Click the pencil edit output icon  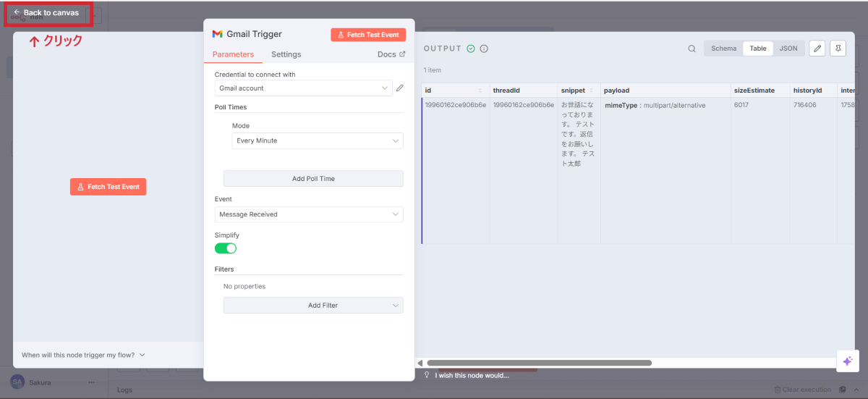pyautogui.click(x=817, y=49)
